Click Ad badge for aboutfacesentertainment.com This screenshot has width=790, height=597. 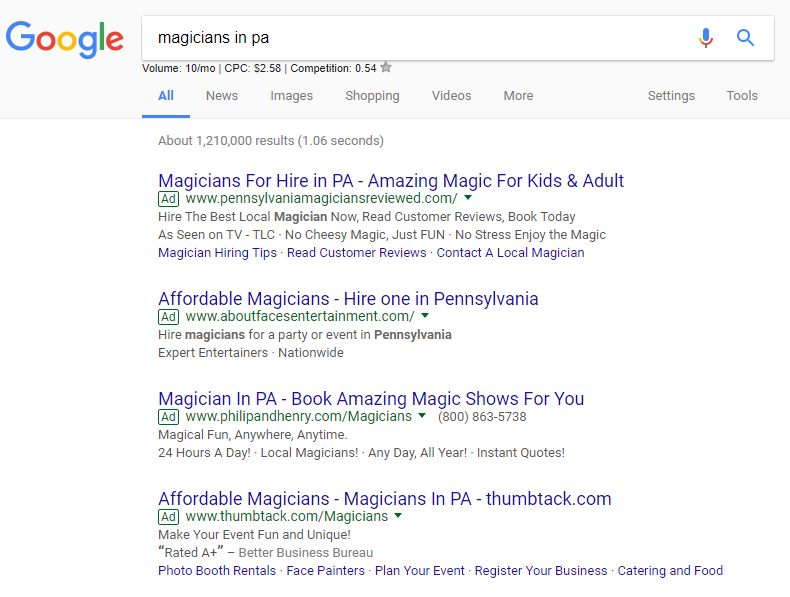click(168, 317)
